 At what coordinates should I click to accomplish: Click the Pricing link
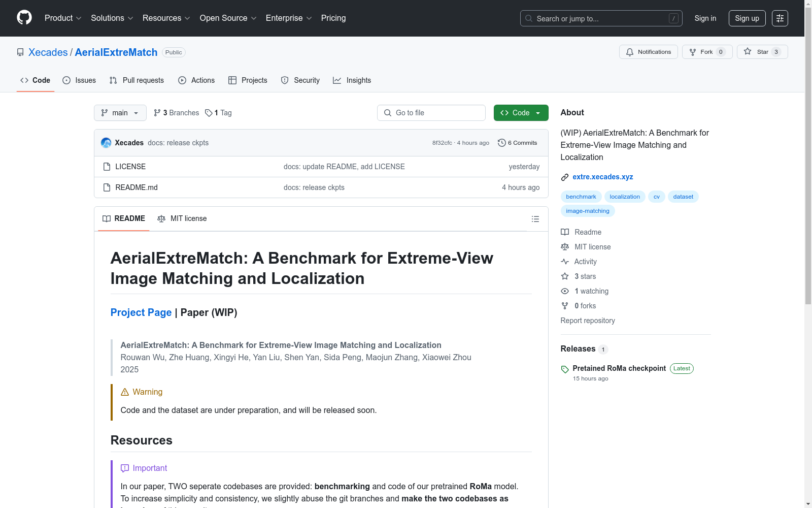click(333, 18)
